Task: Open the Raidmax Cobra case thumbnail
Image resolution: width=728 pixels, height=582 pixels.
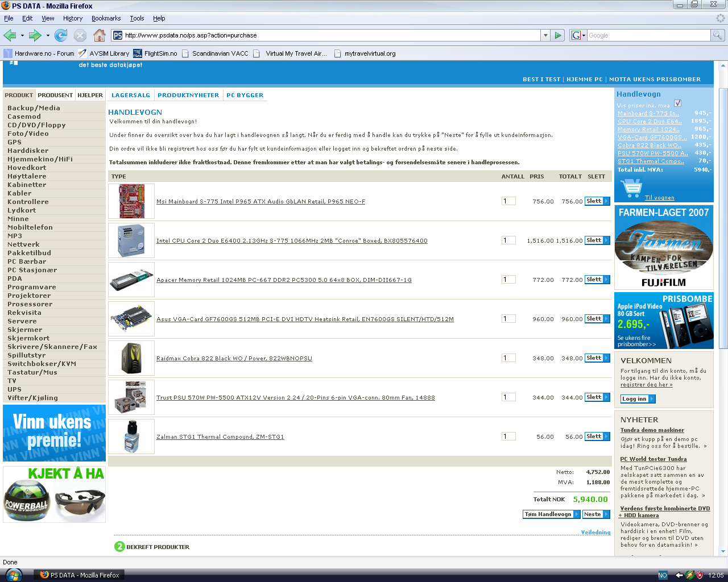Action: [131, 358]
